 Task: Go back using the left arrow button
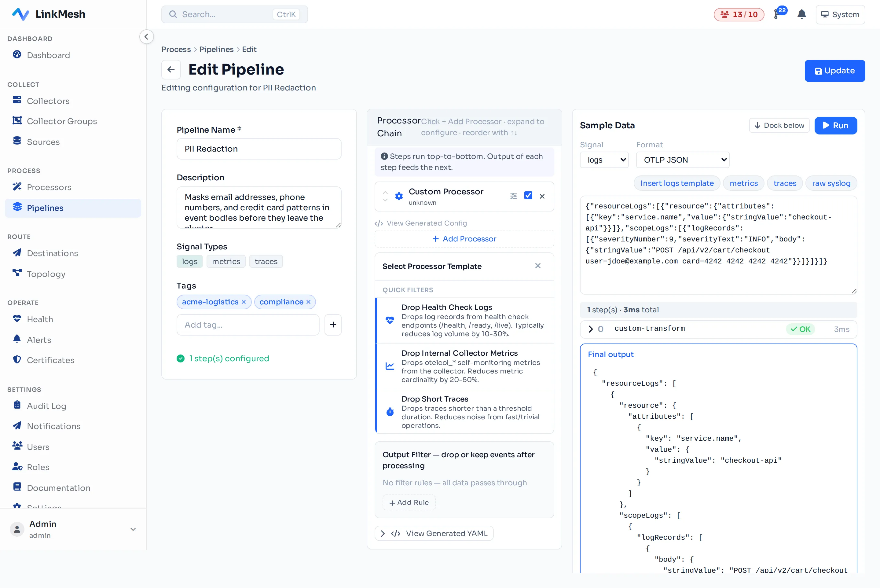tap(171, 69)
